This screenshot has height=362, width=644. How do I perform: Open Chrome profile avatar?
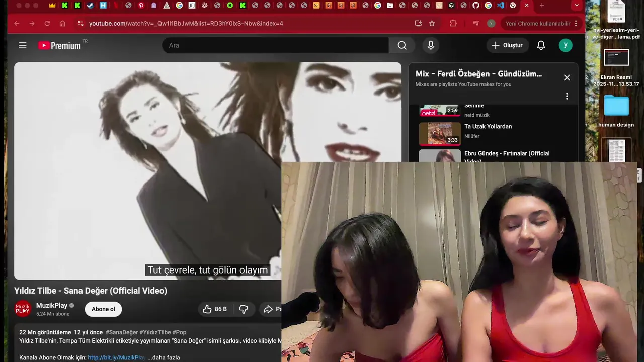pos(491,23)
